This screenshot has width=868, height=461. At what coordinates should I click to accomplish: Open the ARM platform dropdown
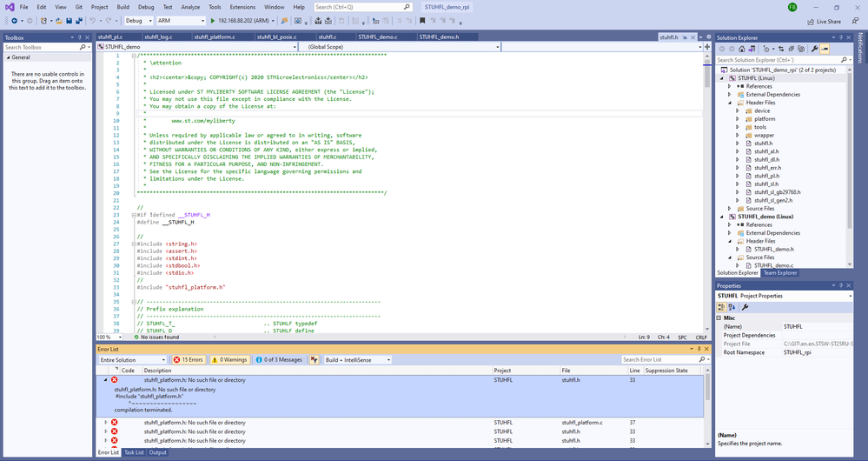[181, 21]
